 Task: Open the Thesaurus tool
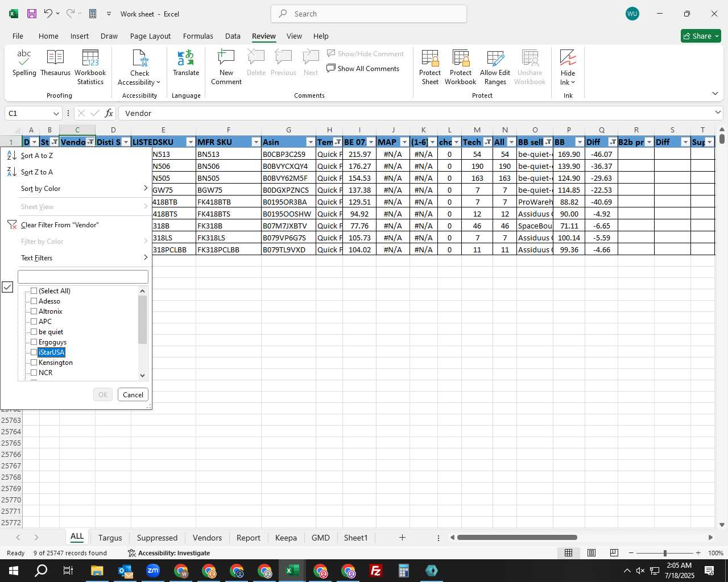(x=55, y=63)
